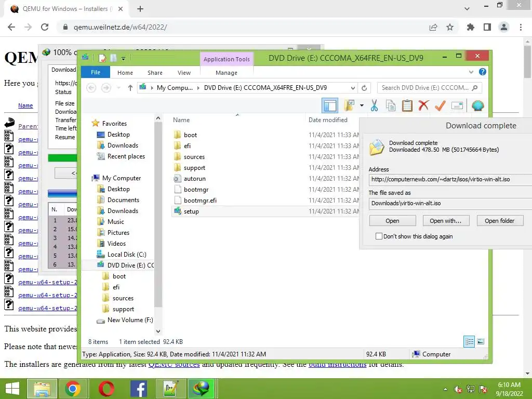This screenshot has height=399, width=532.
Task: Click the Copy icon in Explorer toolbar
Action: [x=391, y=105]
